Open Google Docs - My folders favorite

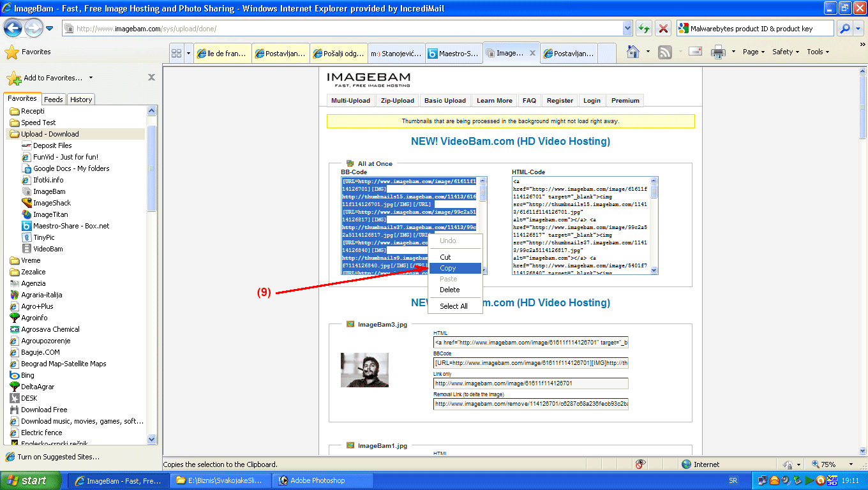coord(71,168)
